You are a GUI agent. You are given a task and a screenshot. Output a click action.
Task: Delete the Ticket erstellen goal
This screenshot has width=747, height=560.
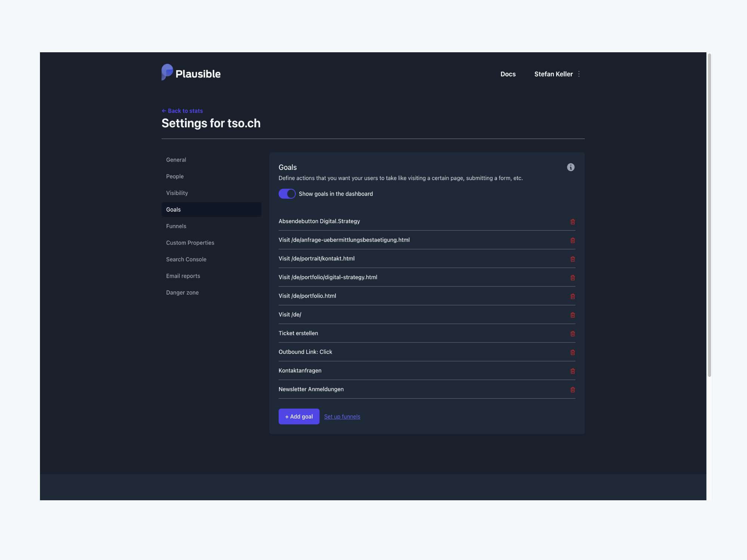pos(573,334)
